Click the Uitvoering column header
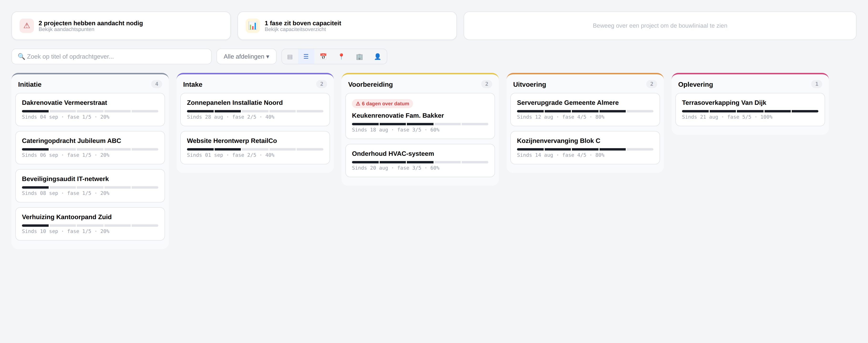 (x=529, y=84)
